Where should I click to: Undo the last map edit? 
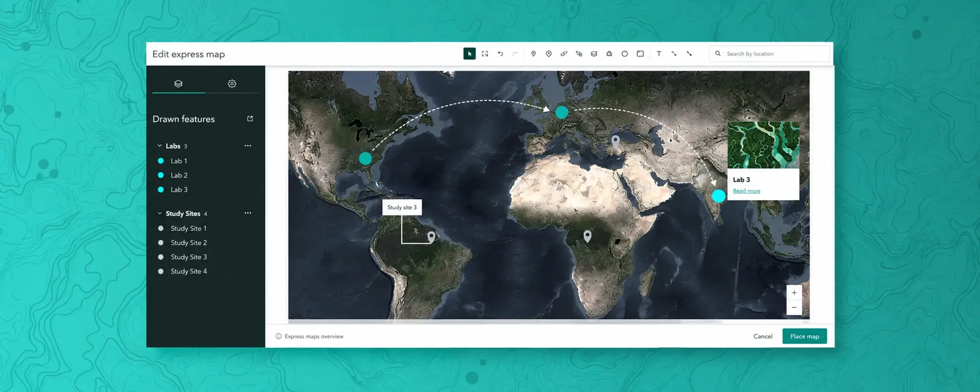click(x=500, y=54)
